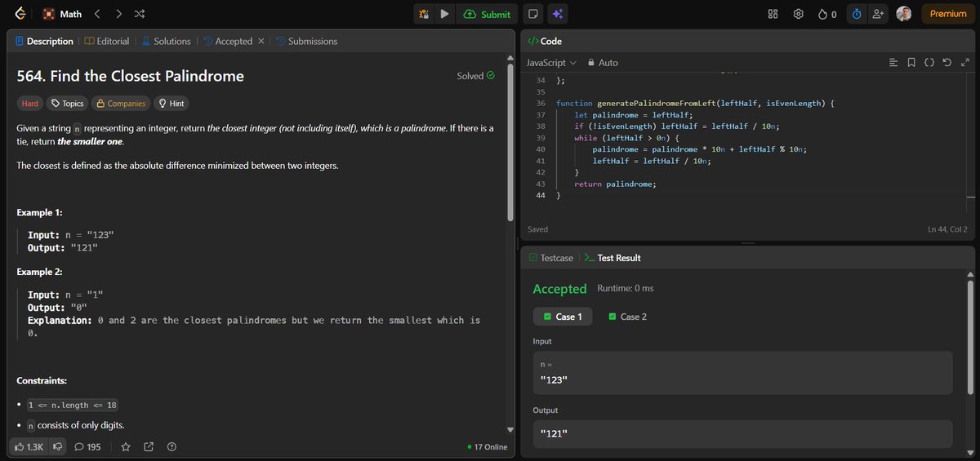The width and height of the screenshot is (980, 461).
Task: Expand the code editor to fullscreen
Action: coord(965,63)
